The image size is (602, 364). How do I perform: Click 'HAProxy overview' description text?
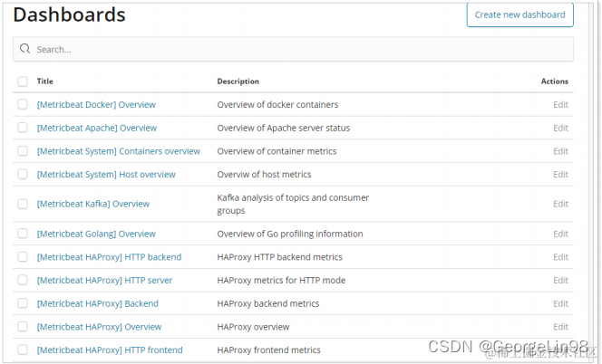tap(253, 327)
